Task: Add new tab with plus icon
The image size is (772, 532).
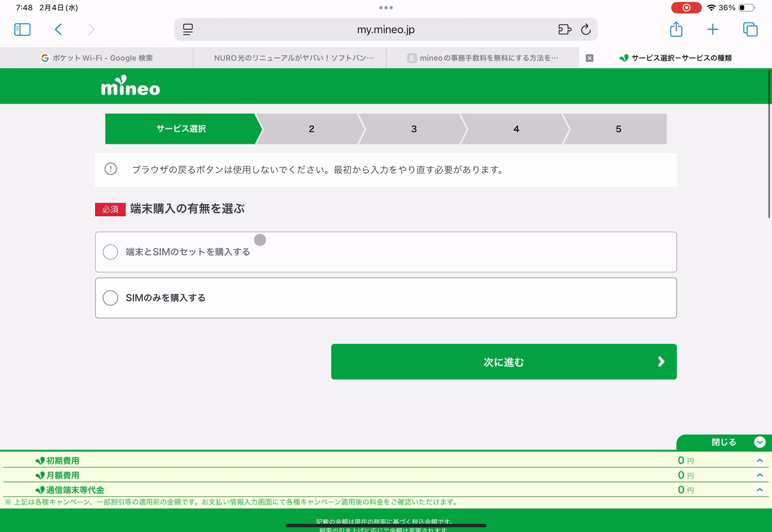Action: click(712, 29)
